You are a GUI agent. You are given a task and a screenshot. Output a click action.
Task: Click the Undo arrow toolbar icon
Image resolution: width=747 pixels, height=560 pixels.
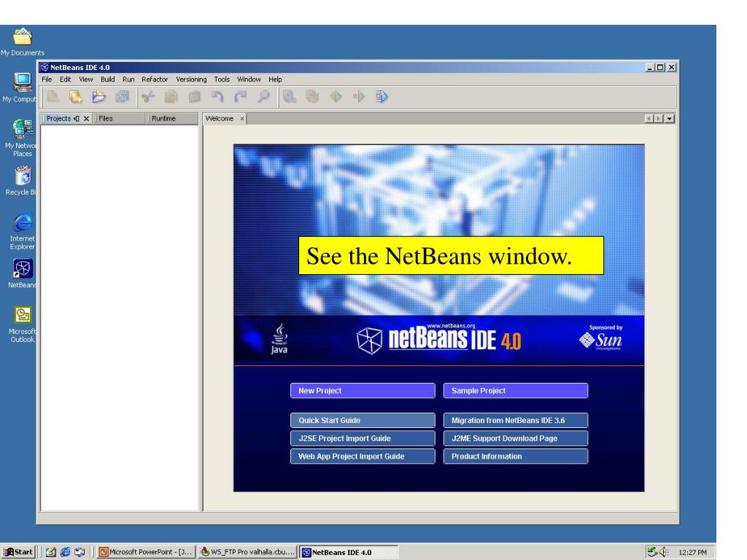(217, 97)
